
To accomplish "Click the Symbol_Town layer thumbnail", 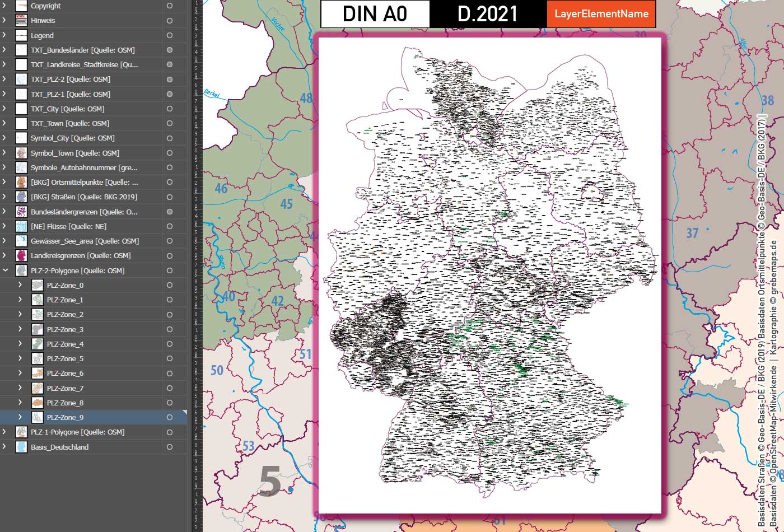I will [20, 152].
